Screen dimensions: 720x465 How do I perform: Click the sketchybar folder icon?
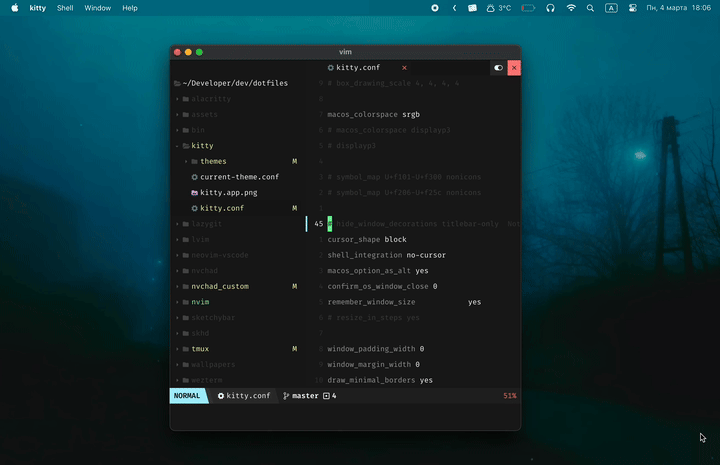click(186, 318)
